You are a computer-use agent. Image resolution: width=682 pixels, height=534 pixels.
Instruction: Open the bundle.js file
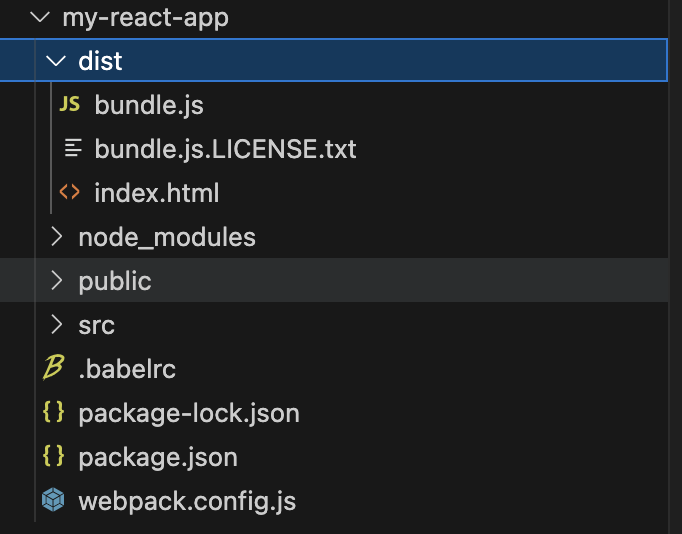point(149,105)
